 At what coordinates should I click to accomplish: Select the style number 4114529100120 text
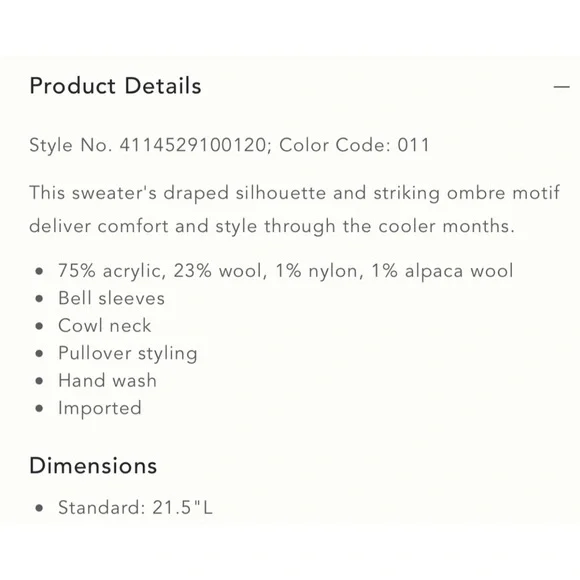point(193,145)
